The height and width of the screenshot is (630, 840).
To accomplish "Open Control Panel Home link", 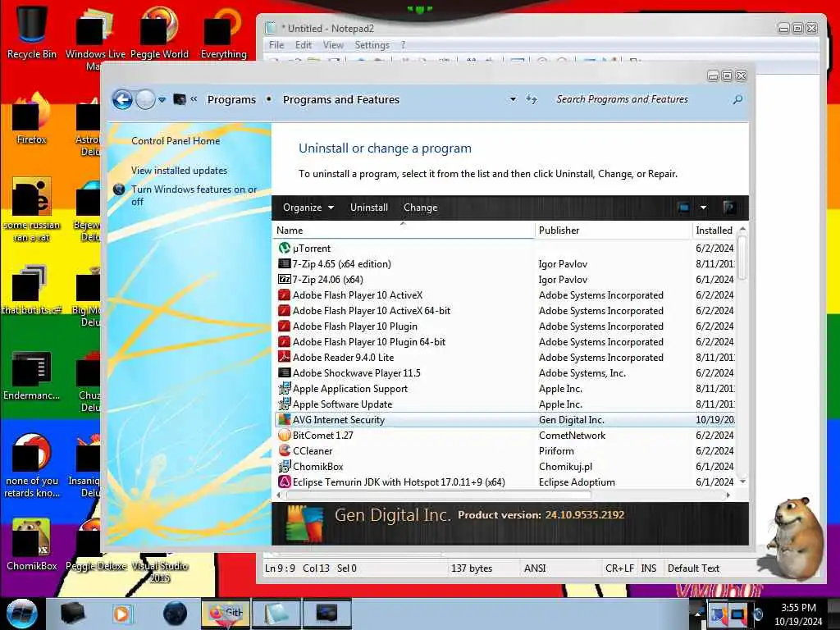I will point(176,141).
